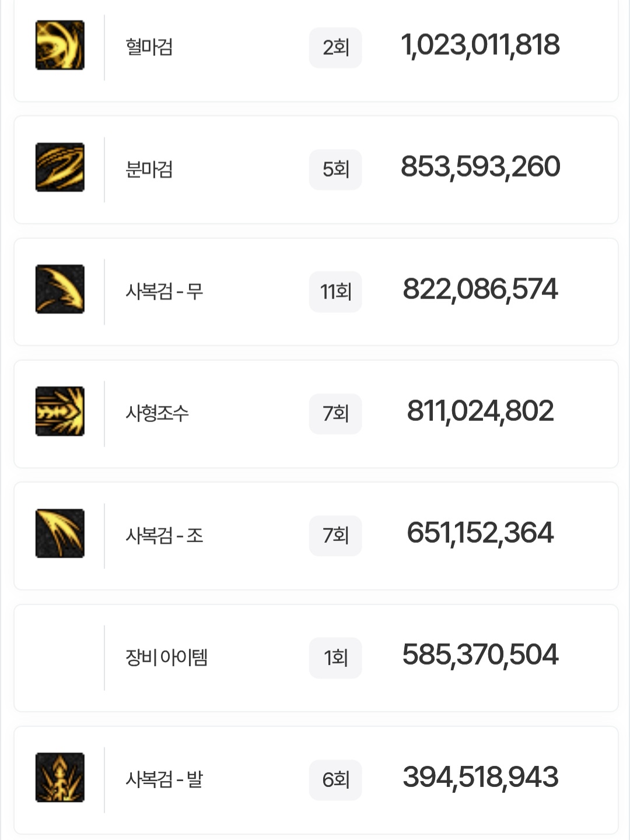Viewport: 630px width, 840px height.
Task: Select the 사복검 - 조 skill icon
Action: pyautogui.click(x=60, y=533)
